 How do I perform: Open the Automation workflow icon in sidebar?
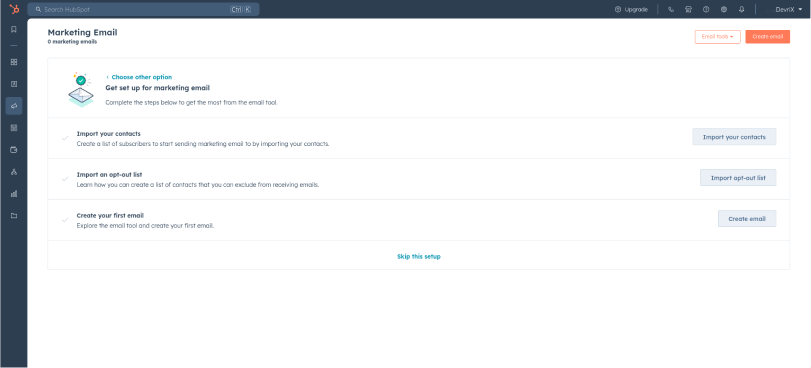(x=14, y=172)
